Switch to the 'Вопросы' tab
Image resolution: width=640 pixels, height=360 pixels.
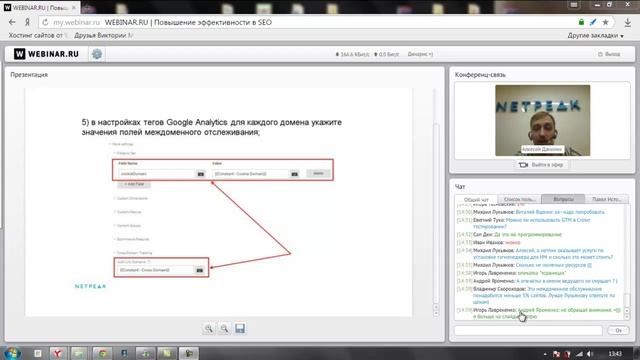pos(563,199)
